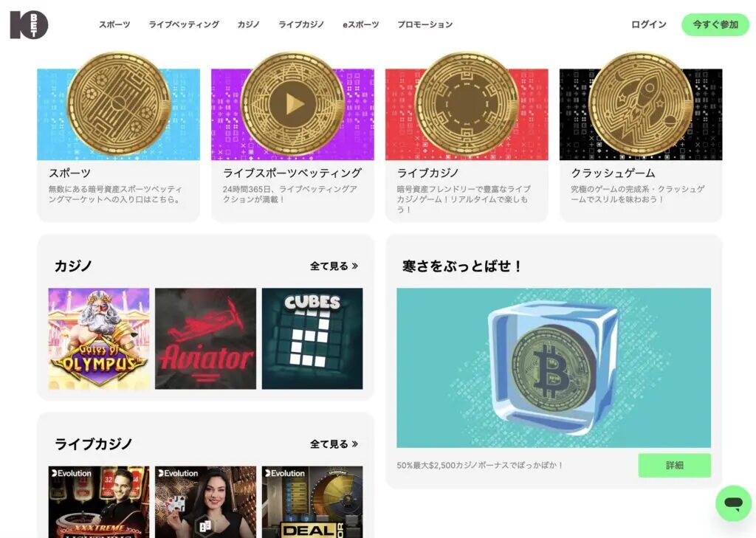Click the 10BET logo
Viewport: 756px width, 538px height.
(x=29, y=24)
